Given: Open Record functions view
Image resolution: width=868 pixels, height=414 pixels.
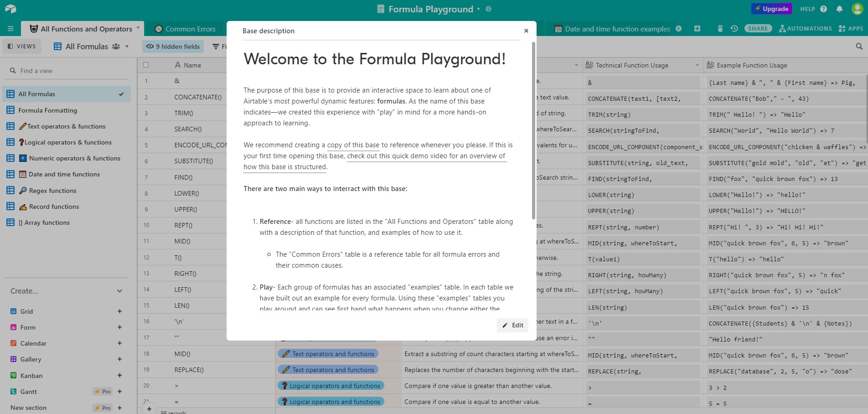Looking at the screenshot, I should point(67,207).
